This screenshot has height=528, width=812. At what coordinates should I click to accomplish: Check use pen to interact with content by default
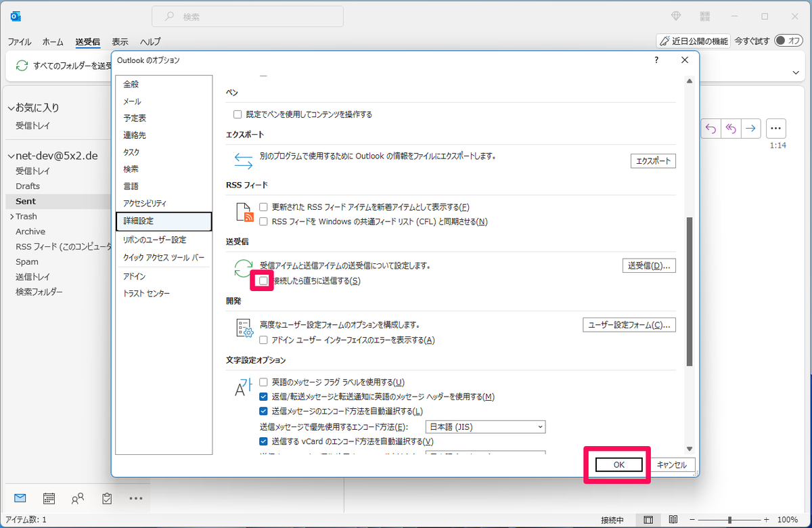click(238, 114)
